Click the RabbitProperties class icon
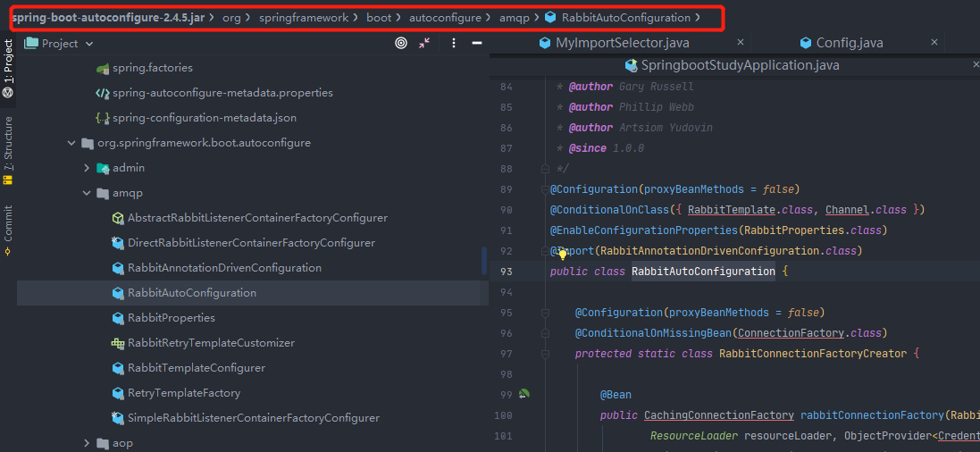The height and width of the screenshot is (452, 980). (x=118, y=318)
